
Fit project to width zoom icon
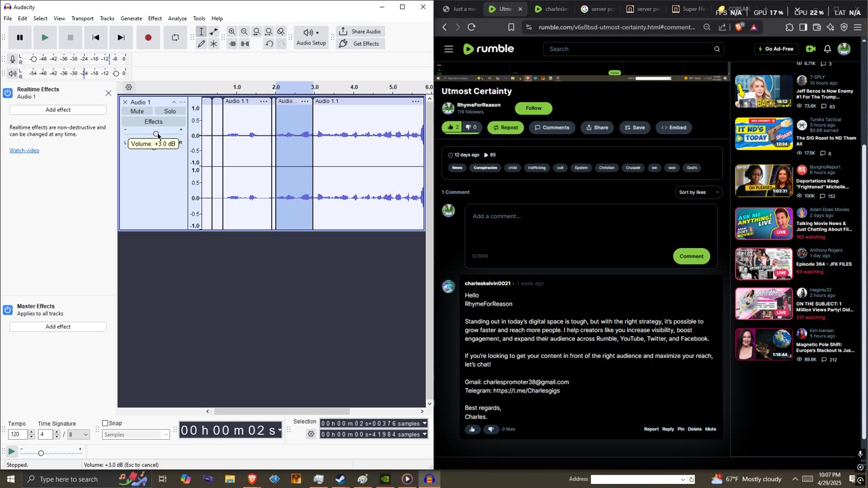(269, 31)
